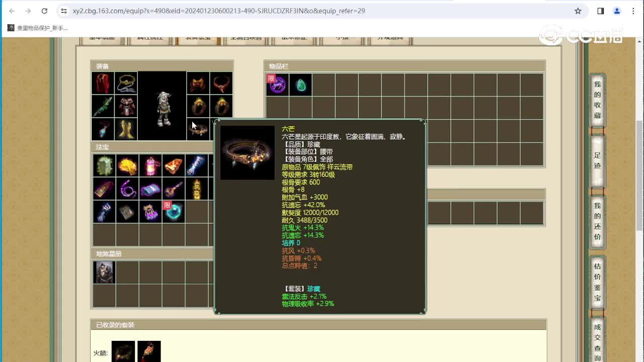Select the orange cloth 法宝 icon

174,165
